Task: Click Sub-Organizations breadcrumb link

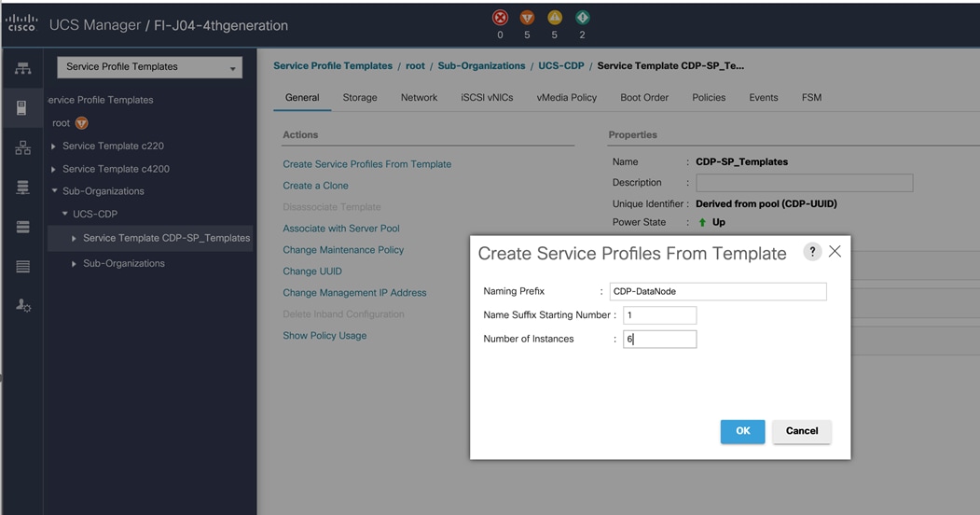Action: pyautogui.click(x=481, y=66)
